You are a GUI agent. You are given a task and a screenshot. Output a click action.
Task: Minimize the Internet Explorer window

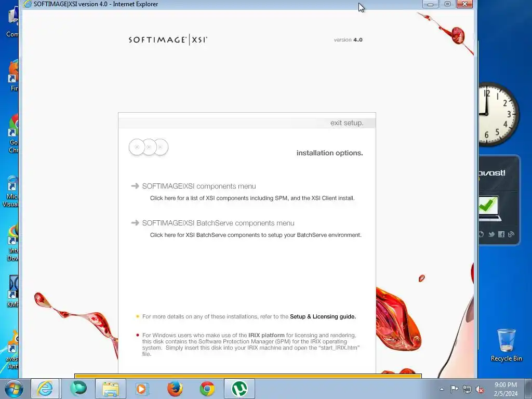[430, 4]
